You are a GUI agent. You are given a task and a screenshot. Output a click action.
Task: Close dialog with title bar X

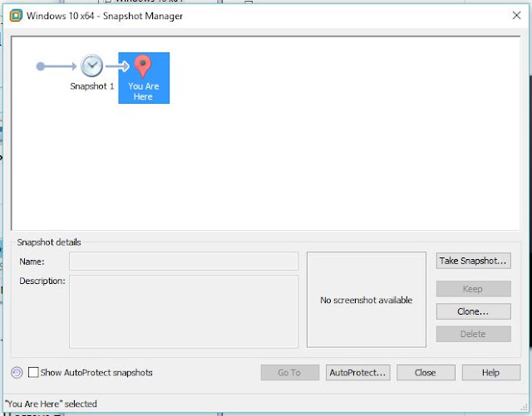(x=516, y=16)
